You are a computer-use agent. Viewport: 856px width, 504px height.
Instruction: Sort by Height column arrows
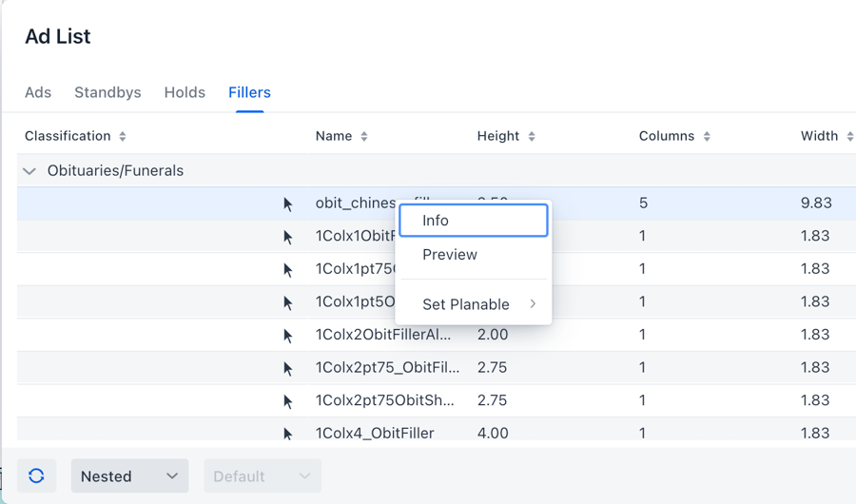click(532, 137)
